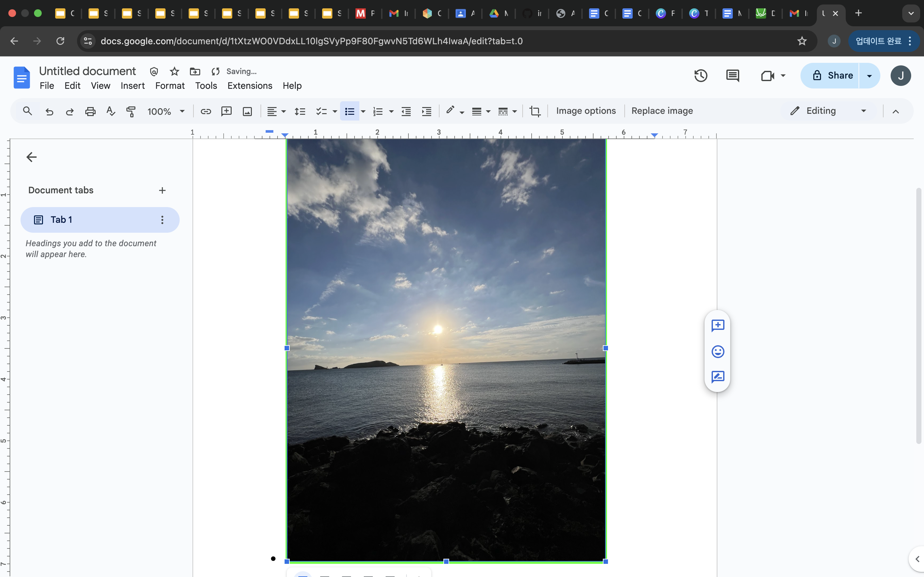Screen dimensions: 924x577
Task: Open version history clock icon
Action: click(700, 76)
